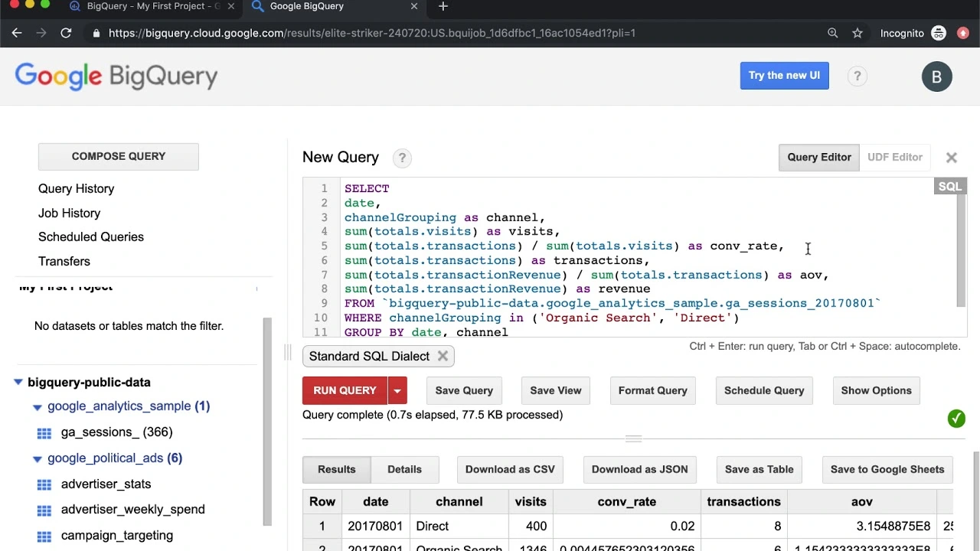Click the browser address bar URL
Viewport: 980px width, 551px height.
(372, 33)
